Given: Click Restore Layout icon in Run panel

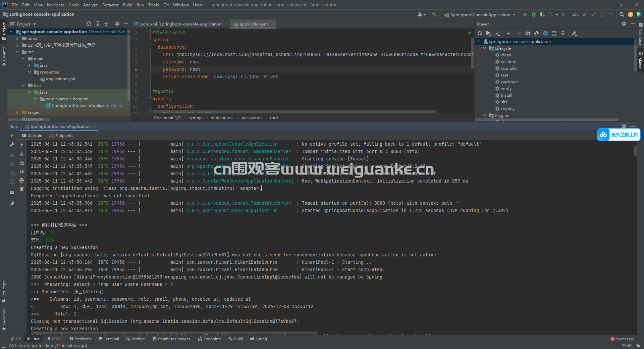Looking at the screenshot, I should (x=12, y=193).
